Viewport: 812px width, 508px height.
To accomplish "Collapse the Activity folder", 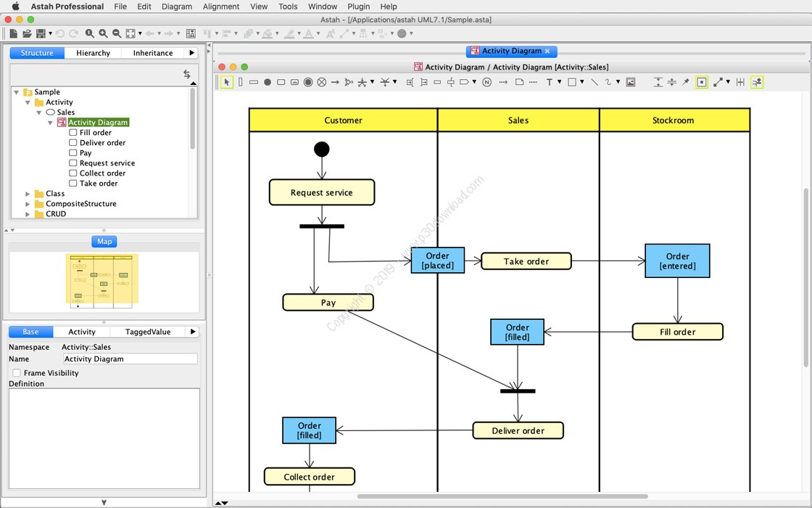I will tap(28, 102).
